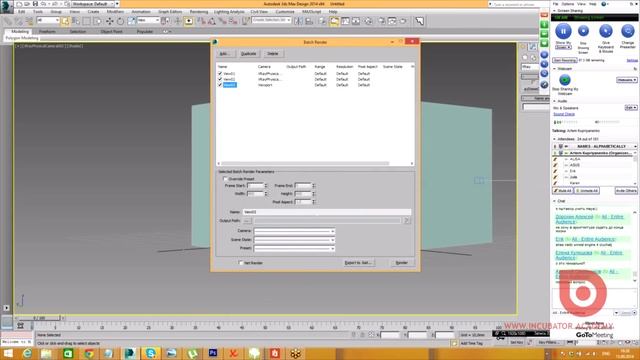Switch to the Freeform ribbon tab

47,31
